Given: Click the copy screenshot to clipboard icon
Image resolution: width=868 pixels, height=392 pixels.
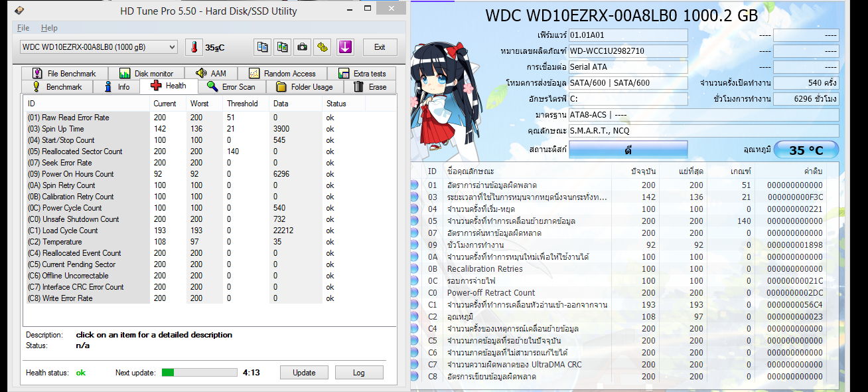Looking at the screenshot, I should (283, 47).
